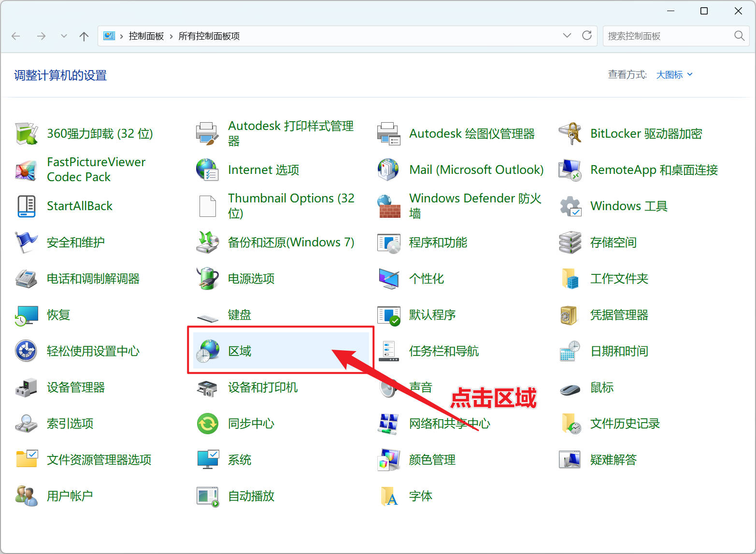Image resolution: width=756 pixels, height=554 pixels.
Task: Go back with the Back arrow
Action: tap(16, 36)
